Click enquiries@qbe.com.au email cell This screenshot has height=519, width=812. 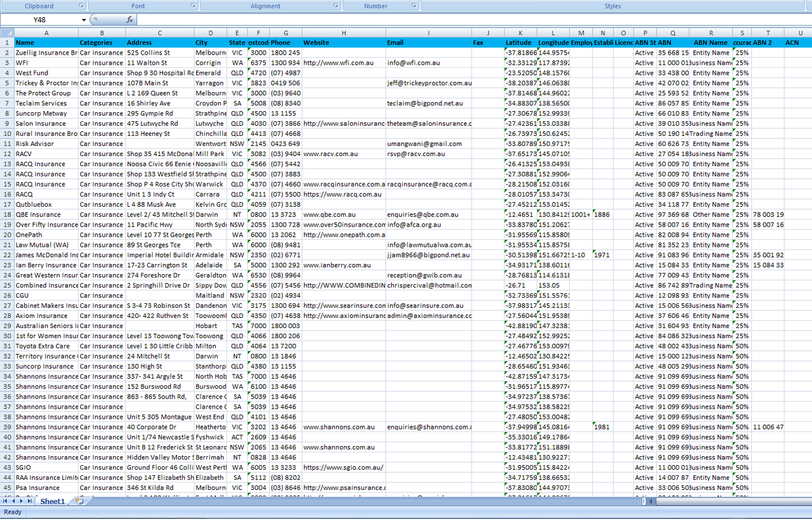[428, 214]
